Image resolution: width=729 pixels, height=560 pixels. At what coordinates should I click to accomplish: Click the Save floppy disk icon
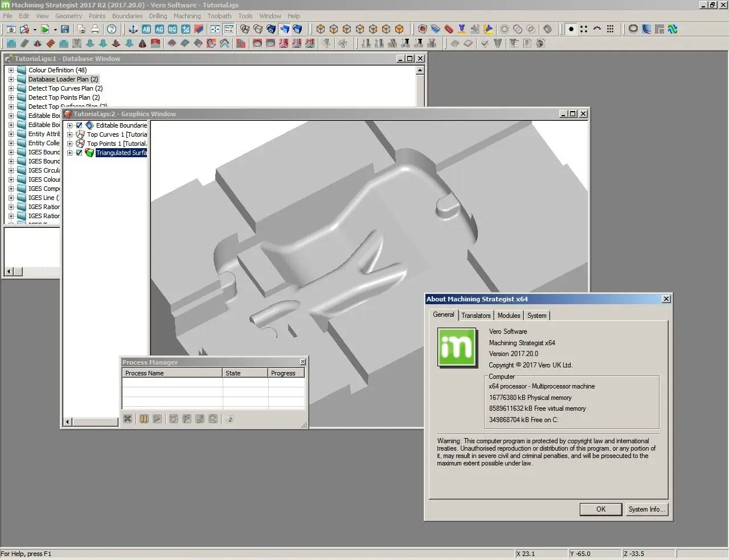tap(65, 29)
